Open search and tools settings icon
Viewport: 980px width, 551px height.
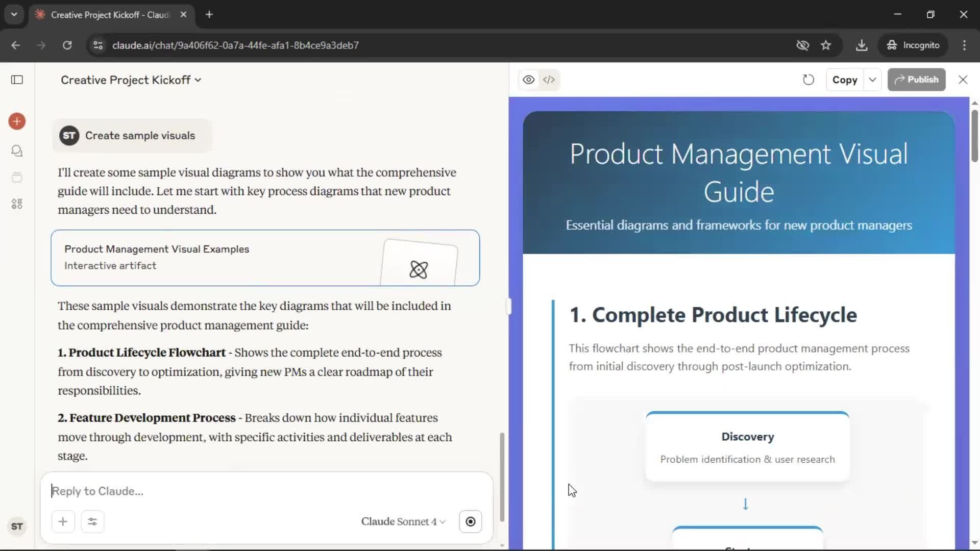click(x=92, y=521)
